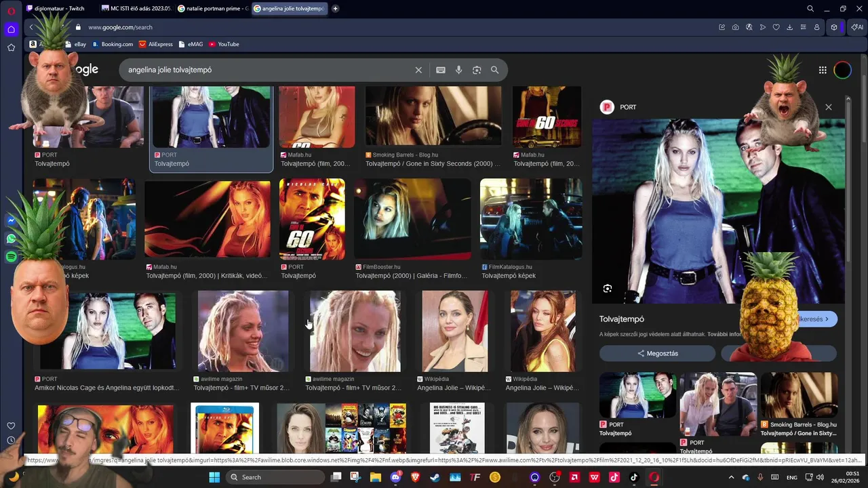The width and height of the screenshot is (868, 488).
Task: Open the Windows Start menu
Action: (x=214, y=477)
